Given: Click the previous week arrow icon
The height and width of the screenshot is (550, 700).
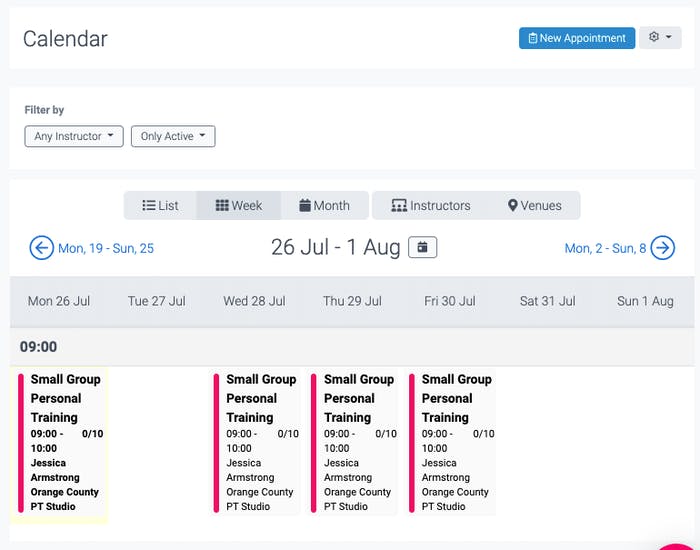Looking at the screenshot, I should click(41, 248).
